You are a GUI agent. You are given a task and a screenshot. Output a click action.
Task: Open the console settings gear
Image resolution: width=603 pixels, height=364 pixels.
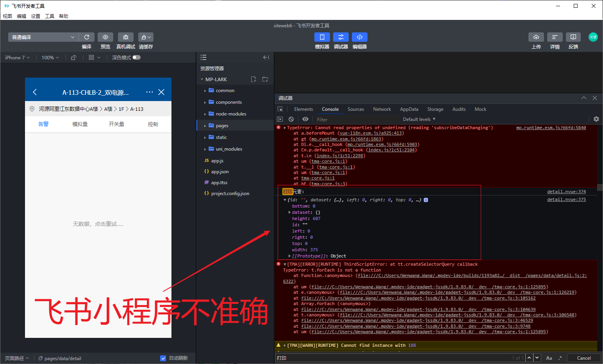(x=596, y=119)
